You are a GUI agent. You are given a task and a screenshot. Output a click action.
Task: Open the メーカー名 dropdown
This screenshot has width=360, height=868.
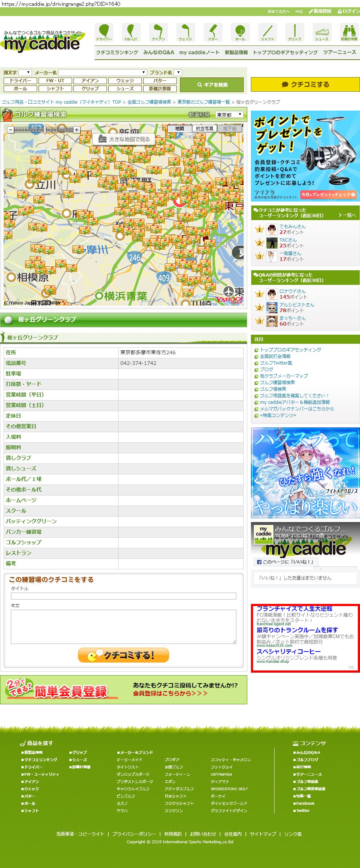[103, 72]
